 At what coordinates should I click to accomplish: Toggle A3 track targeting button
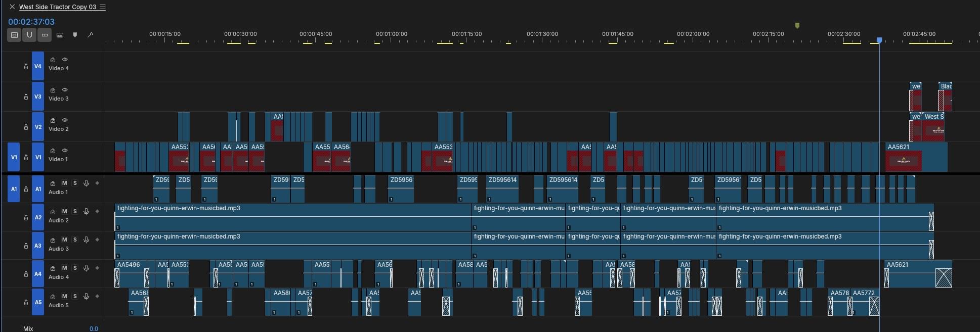(x=38, y=246)
